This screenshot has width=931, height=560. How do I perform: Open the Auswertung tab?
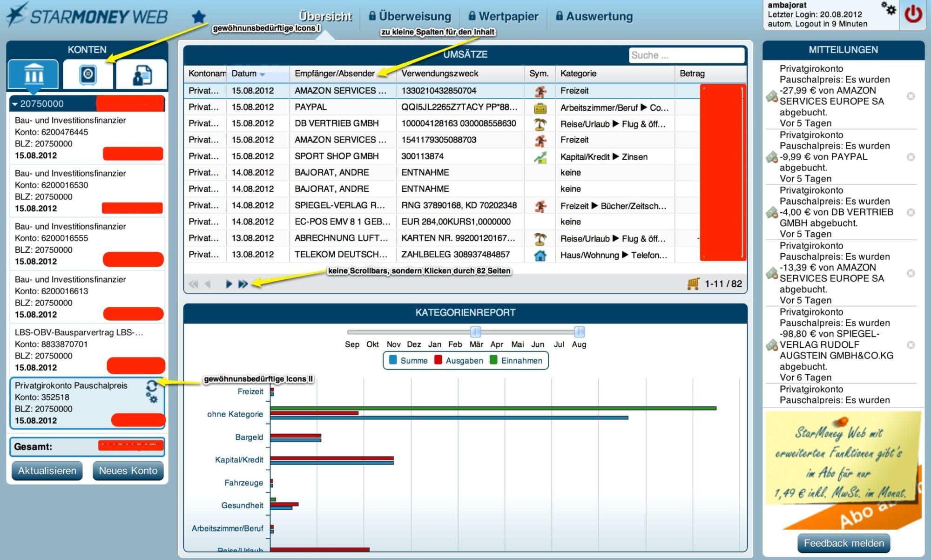[594, 16]
